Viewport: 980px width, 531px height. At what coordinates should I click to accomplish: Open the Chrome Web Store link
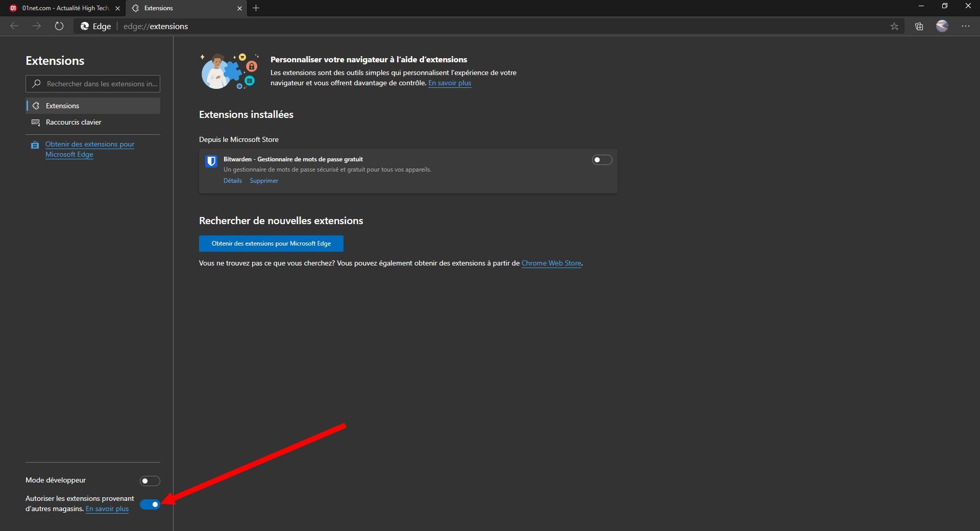(x=551, y=263)
